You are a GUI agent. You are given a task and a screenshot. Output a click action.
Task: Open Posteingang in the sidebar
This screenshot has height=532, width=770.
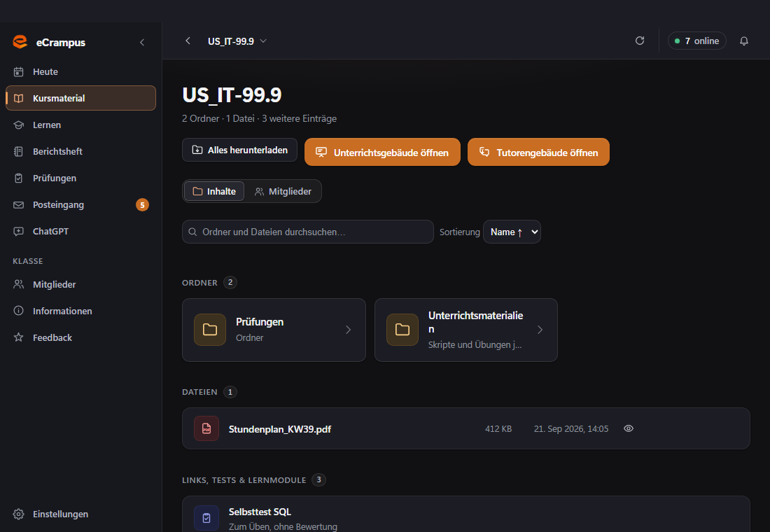pyautogui.click(x=80, y=204)
